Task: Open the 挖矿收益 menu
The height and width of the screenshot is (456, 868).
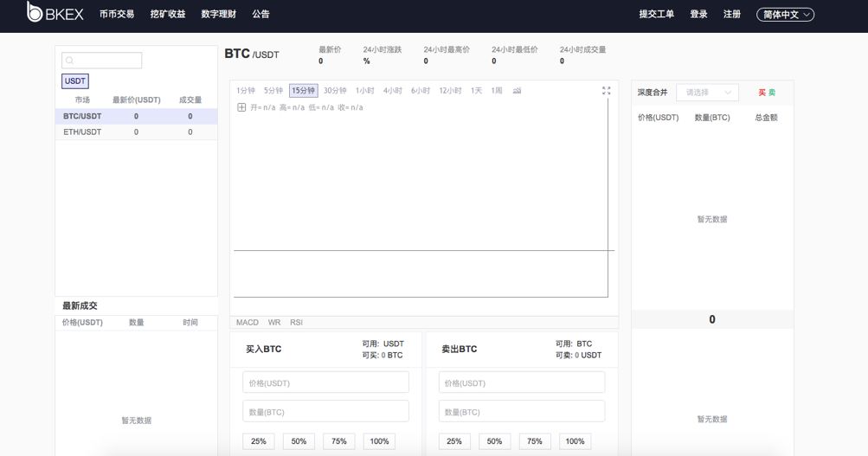Action: click(x=168, y=14)
